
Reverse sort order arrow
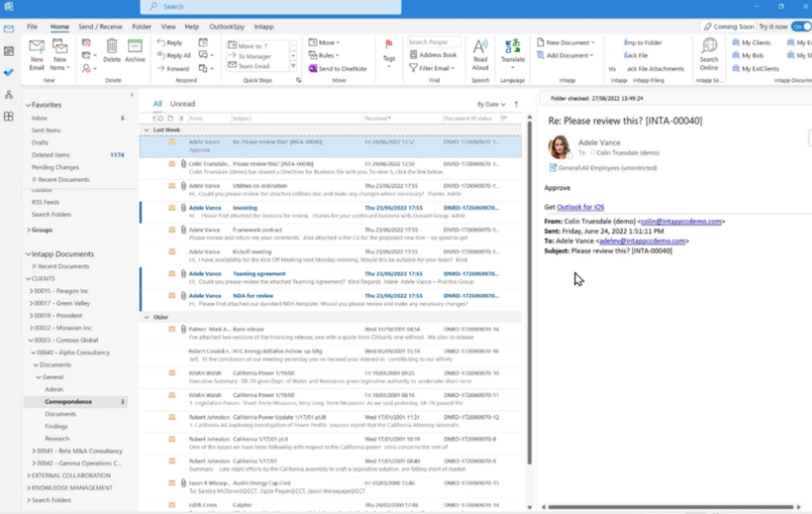[516, 104]
